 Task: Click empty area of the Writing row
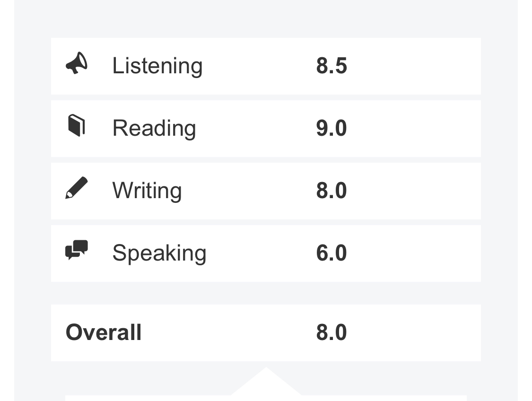point(414,191)
